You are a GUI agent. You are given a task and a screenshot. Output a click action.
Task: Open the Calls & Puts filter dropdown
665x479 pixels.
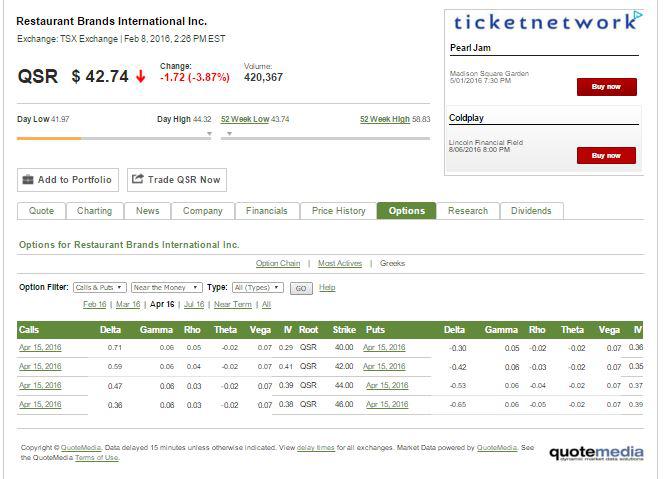pyautogui.click(x=99, y=287)
